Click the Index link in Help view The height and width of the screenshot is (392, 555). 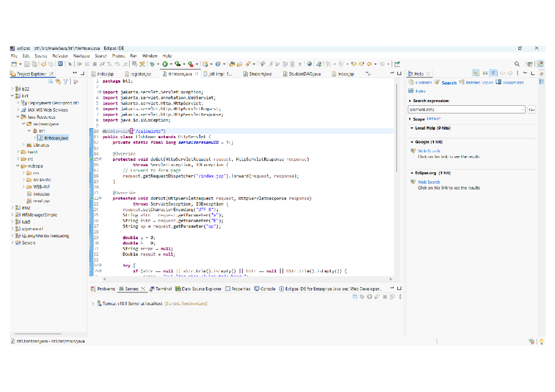pyautogui.click(x=420, y=91)
